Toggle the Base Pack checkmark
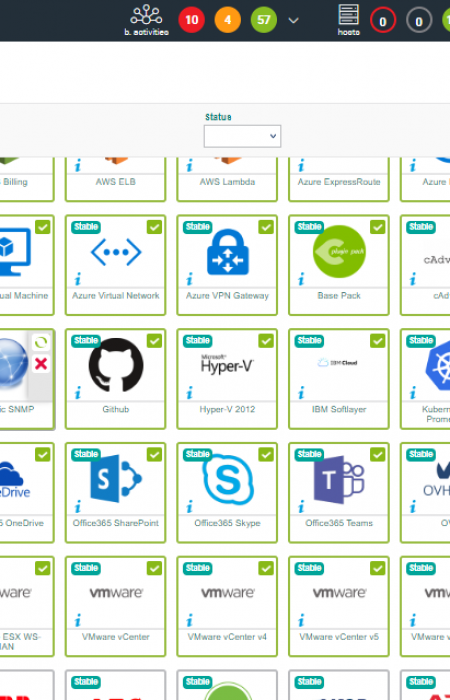Viewport: 450px width, 700px height. point(378,227)
